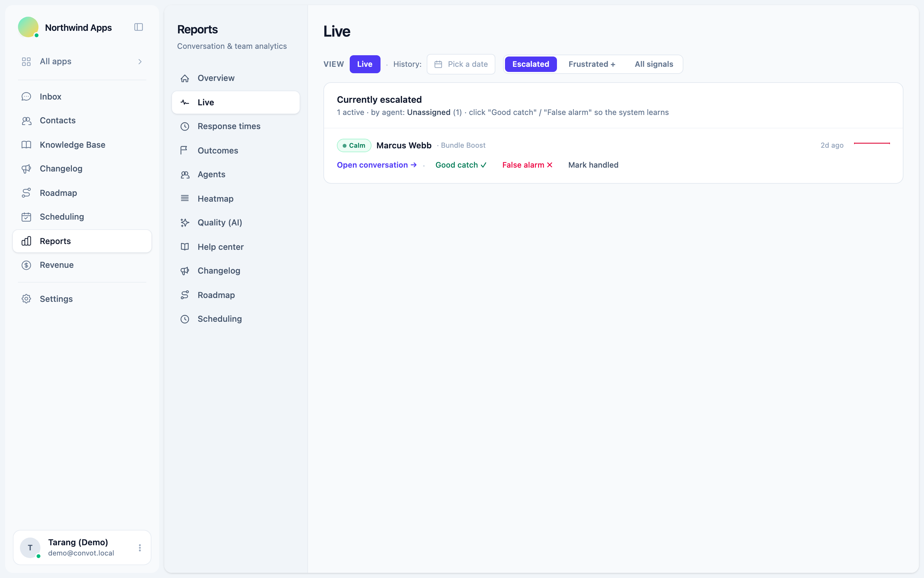Click the Outcomes flag icon
924x578 pixels.
click(x=185, y=151)
